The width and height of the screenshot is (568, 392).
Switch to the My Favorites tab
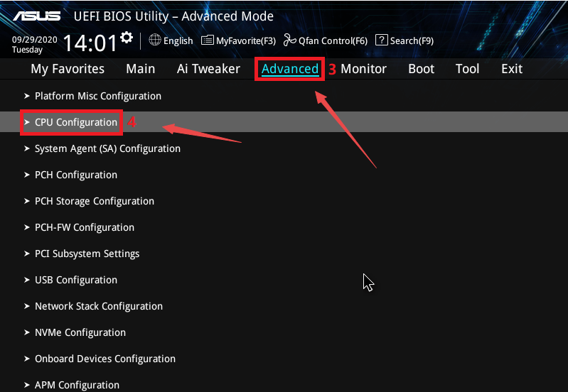point(68,69)
